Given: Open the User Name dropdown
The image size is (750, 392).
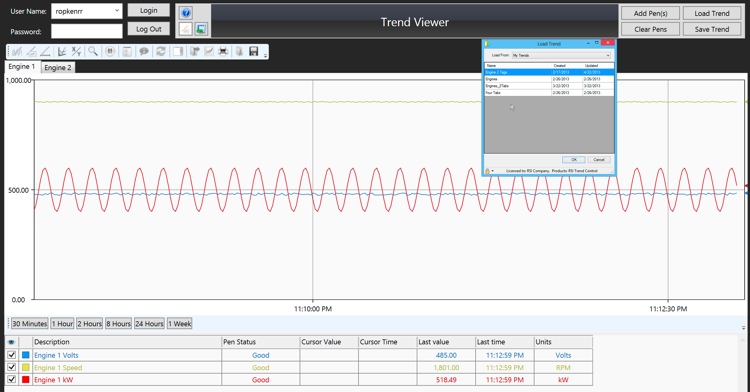Looking at the screenshot, I should click(x=117, y=11).
